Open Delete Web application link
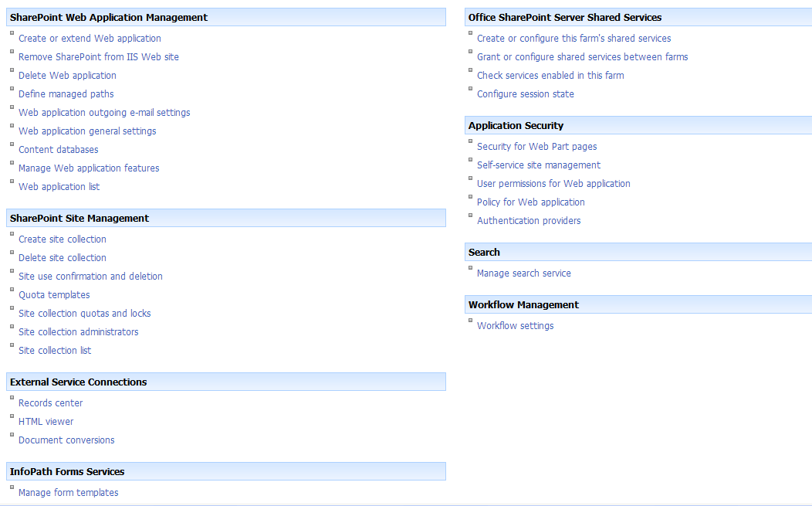The height and width of the screenshot is (506, 812). click(67, 76)
